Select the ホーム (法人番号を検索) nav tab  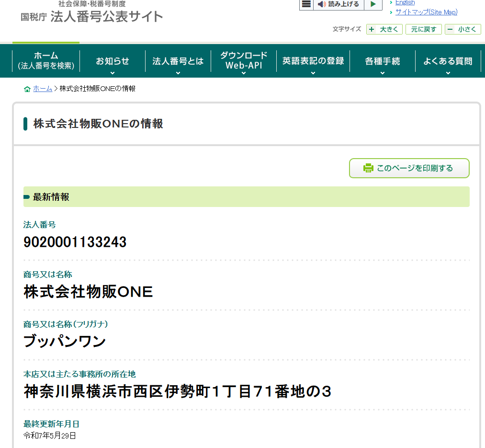[x=46, y=61]
